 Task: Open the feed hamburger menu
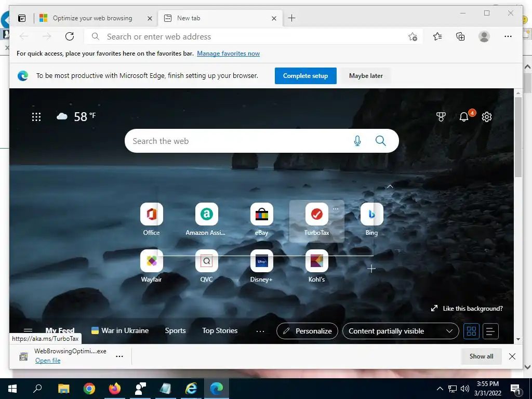tap(28, 330)
